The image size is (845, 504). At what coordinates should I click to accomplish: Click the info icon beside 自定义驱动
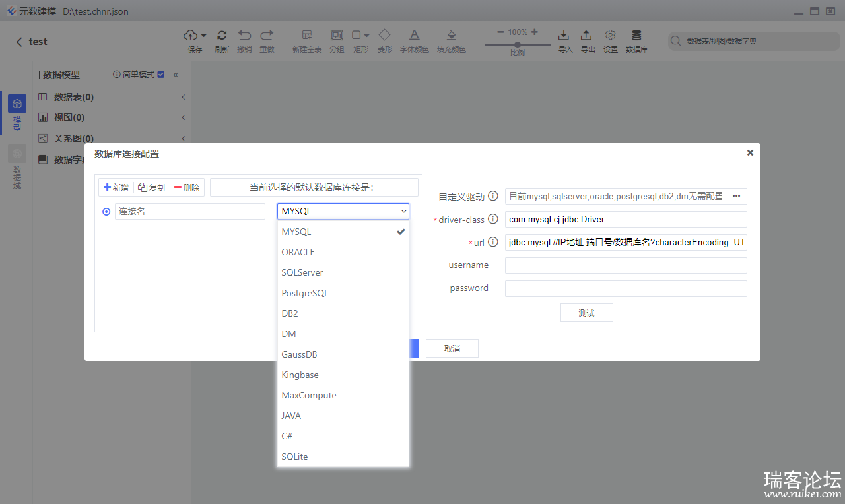492,196
